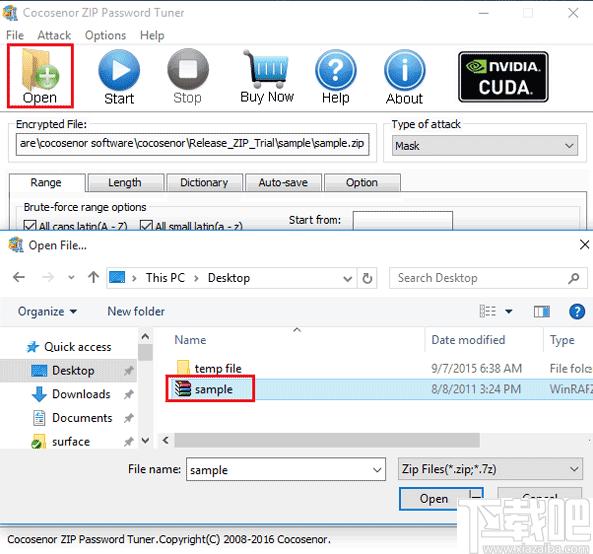Select Desktop in navigation pane

[x=68, y=371]
